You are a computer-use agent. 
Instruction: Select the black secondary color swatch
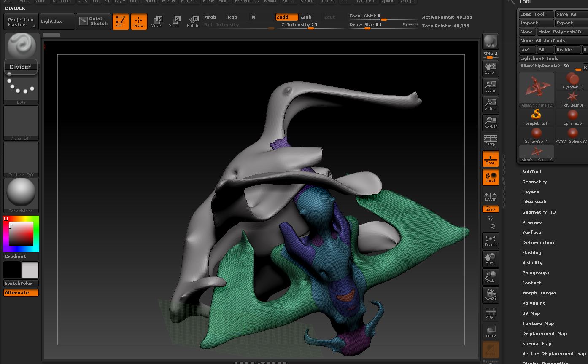(x=12, y=270)
